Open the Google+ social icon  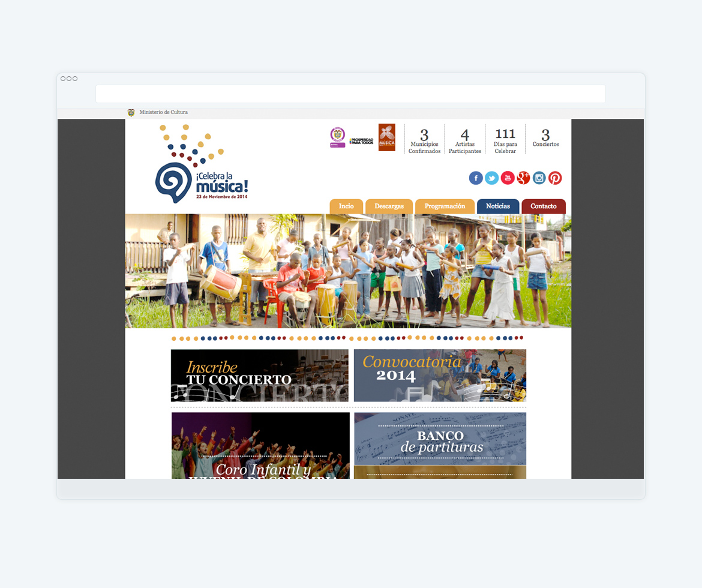[523, 178]
